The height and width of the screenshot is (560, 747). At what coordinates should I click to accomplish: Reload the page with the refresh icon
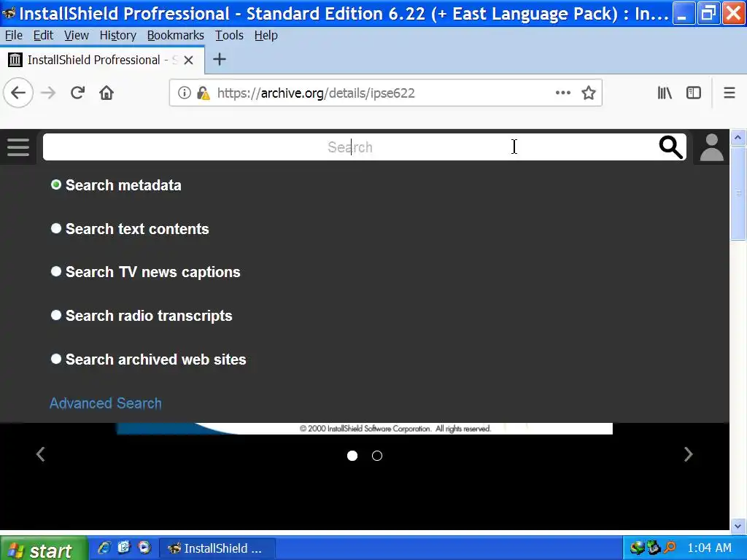pyautogui.click(x=77, y=93)
